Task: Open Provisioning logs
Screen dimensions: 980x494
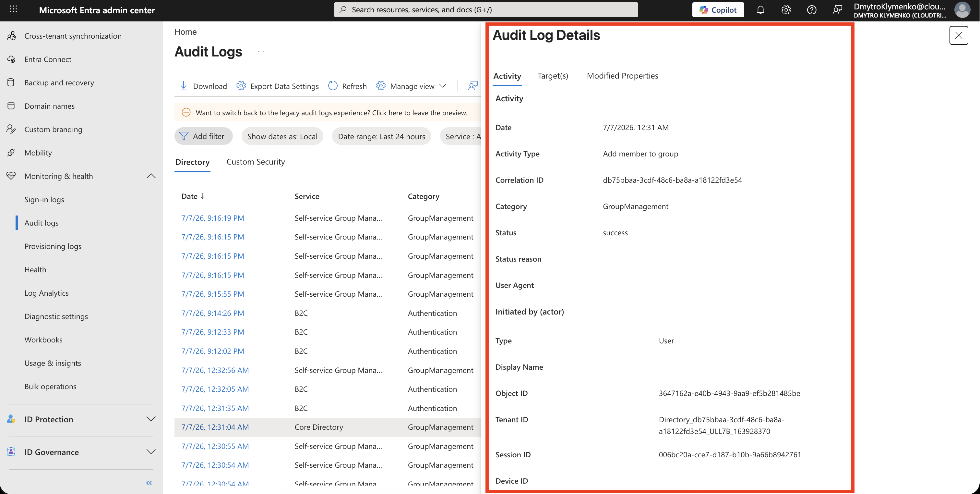Action: point(53,246)
